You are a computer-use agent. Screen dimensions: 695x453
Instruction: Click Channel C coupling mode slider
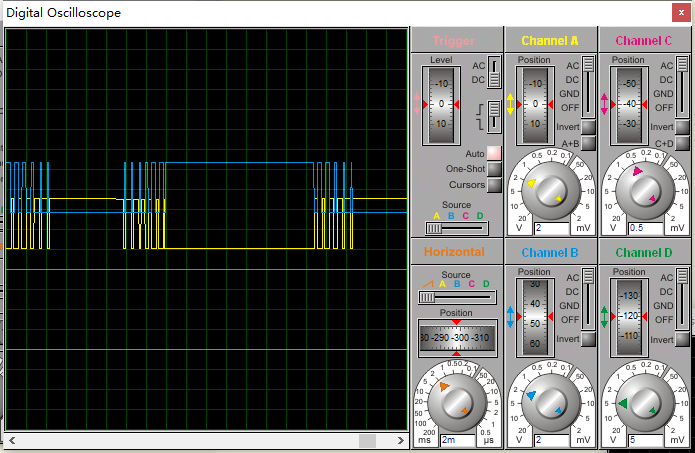click(682, 86)
